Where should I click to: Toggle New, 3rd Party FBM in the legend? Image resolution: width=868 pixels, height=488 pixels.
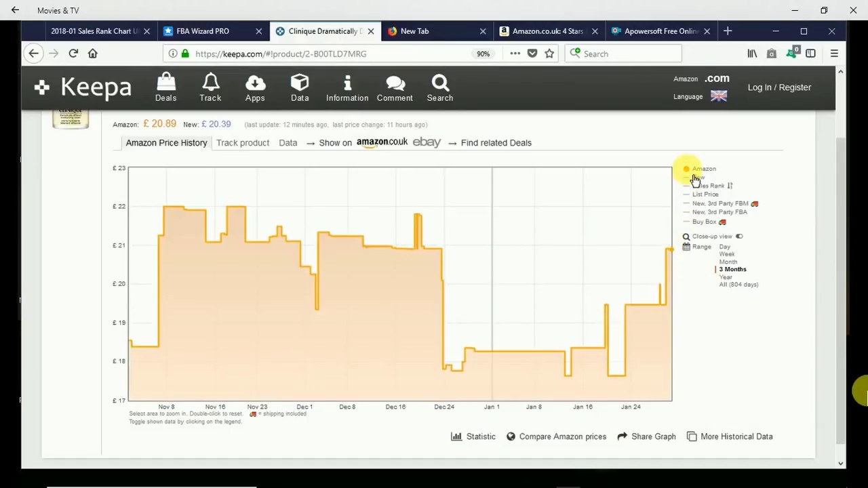pyautogui.click(x=721, y=203)
